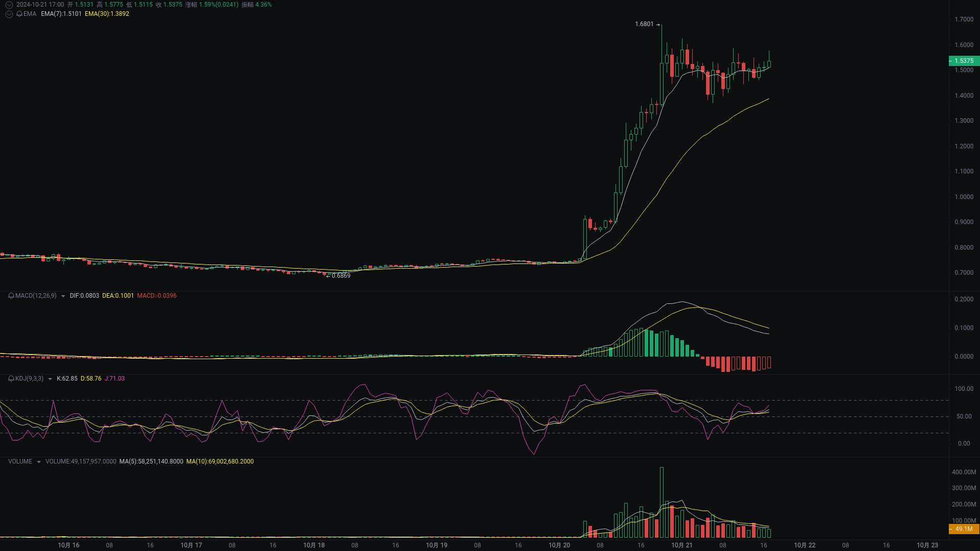Click the high price 1.5775 value
Image resolution: width=980 pixels, height=551 pixels.
[x=114, y=5]
